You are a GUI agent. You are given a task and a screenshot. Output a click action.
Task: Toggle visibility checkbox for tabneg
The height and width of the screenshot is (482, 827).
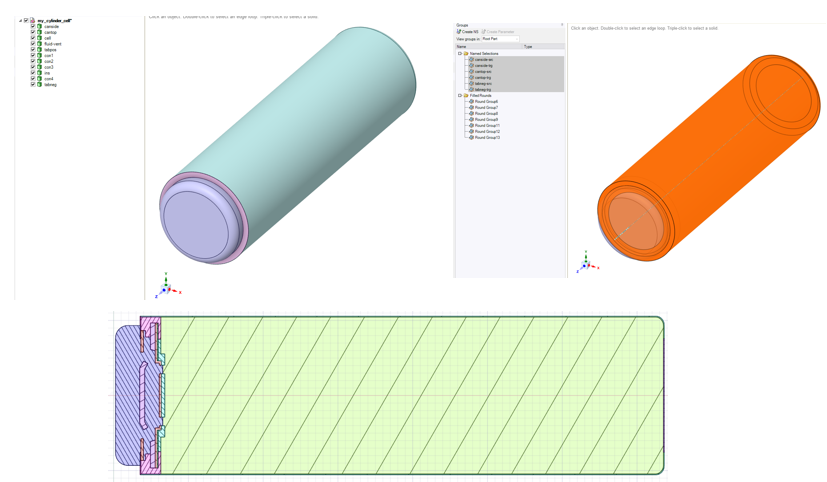[x=33, y=84]
